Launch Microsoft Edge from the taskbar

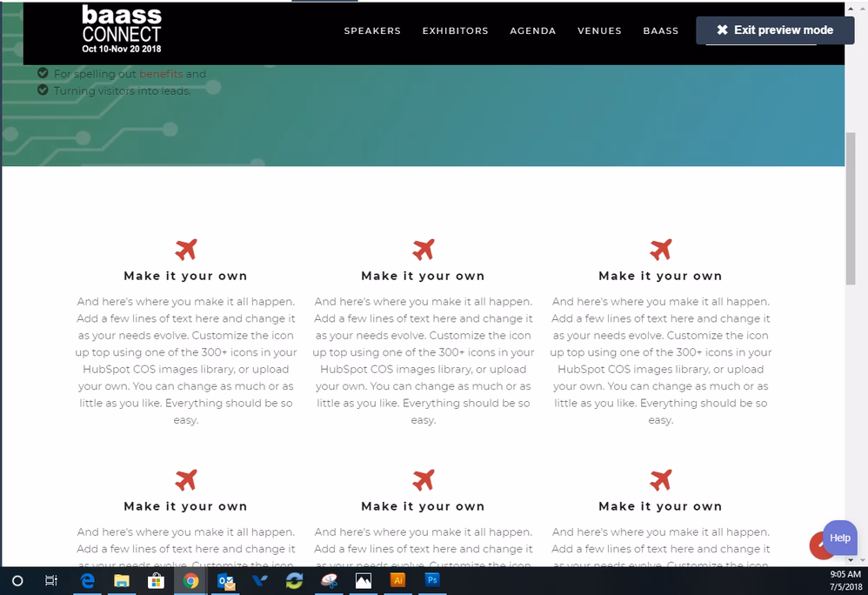click(87, 581)
